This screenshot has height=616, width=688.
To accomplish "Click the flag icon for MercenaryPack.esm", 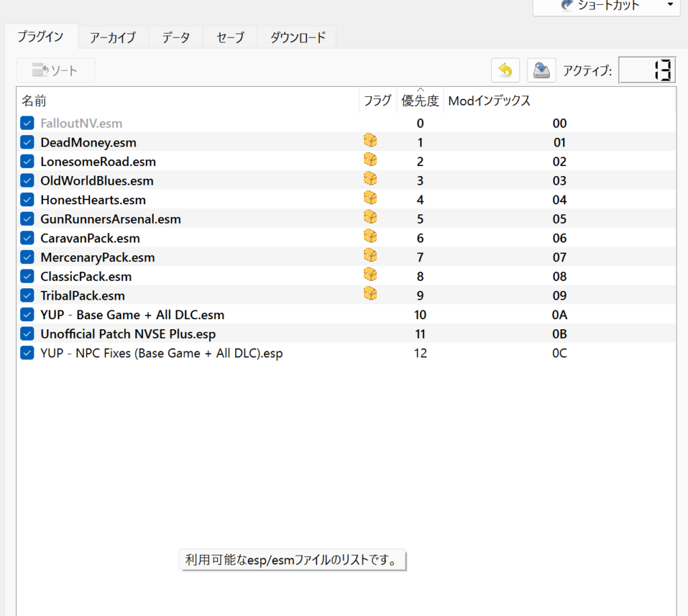I will click(370, 256).
